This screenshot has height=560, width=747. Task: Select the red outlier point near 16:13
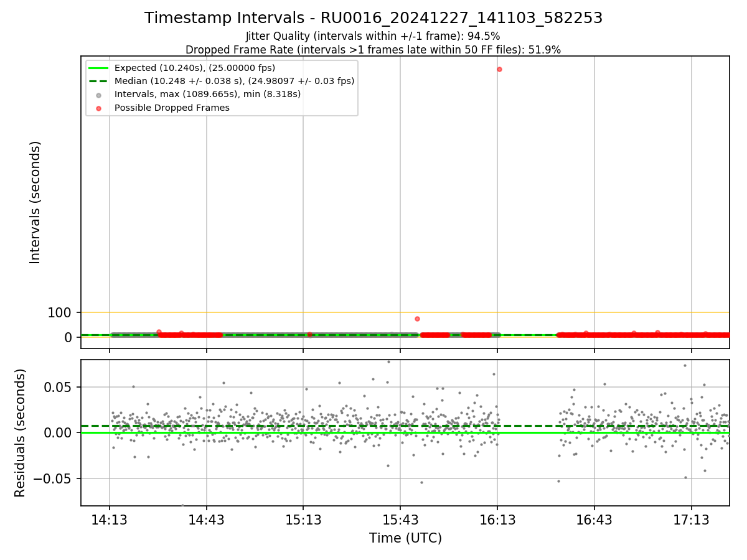click(499, 69)
